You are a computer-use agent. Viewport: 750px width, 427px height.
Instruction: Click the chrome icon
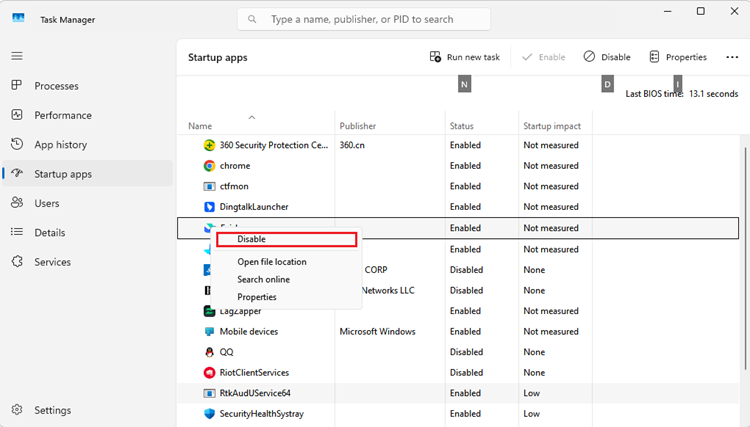209,165
